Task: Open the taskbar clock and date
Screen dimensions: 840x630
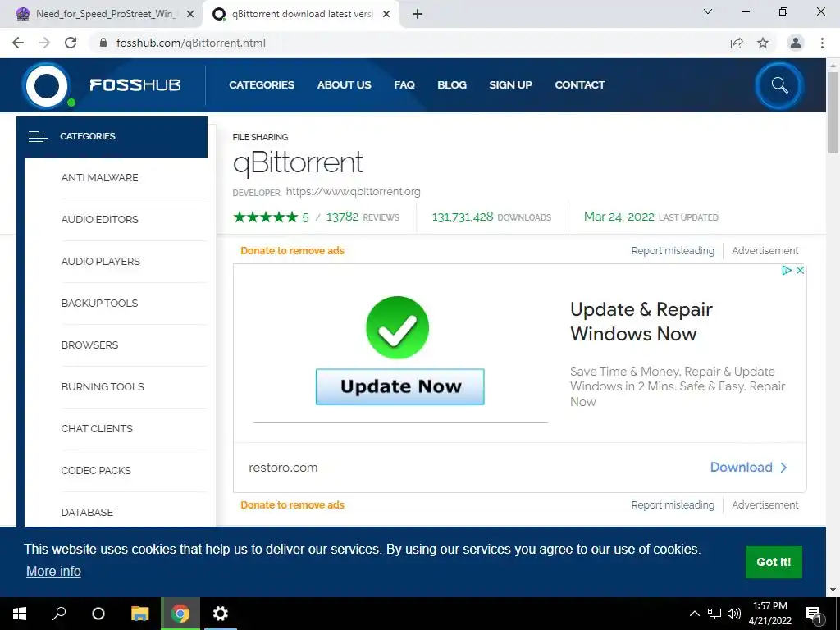Action: click(770, 614)
